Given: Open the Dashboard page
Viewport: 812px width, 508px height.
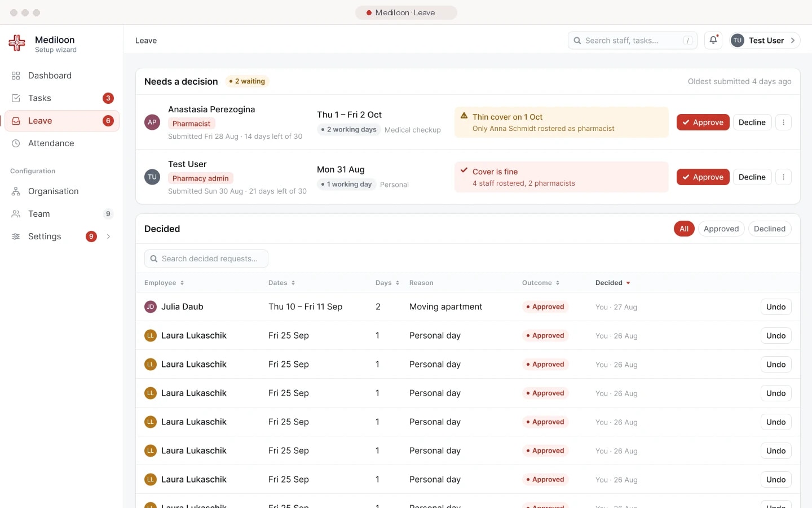Looking at the screenshot, I should [62, 76].
